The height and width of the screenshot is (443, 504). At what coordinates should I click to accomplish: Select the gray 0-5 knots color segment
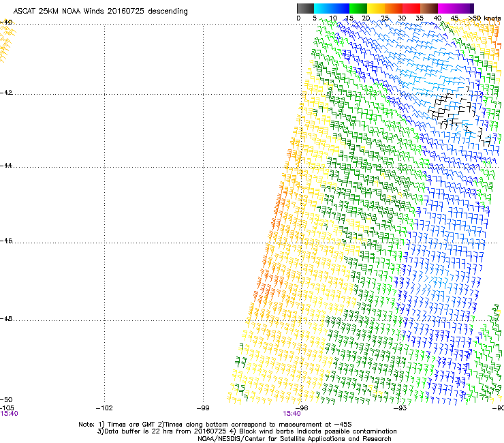[x=305, y=8]
